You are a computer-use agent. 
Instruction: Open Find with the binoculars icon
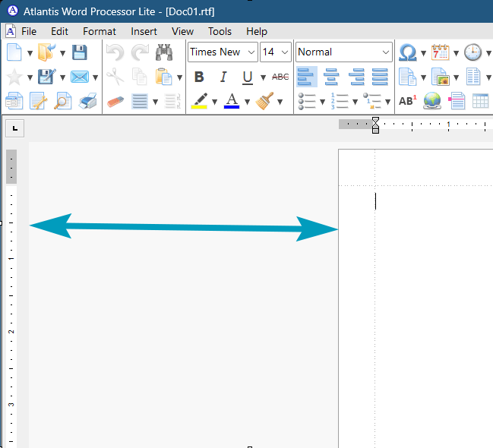pos(164,52)
